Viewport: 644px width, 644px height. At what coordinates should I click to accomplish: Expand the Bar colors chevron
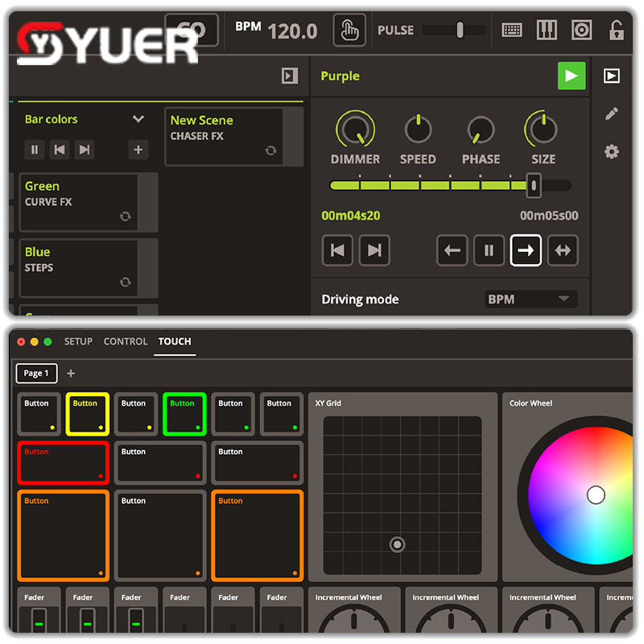[138, 119]
